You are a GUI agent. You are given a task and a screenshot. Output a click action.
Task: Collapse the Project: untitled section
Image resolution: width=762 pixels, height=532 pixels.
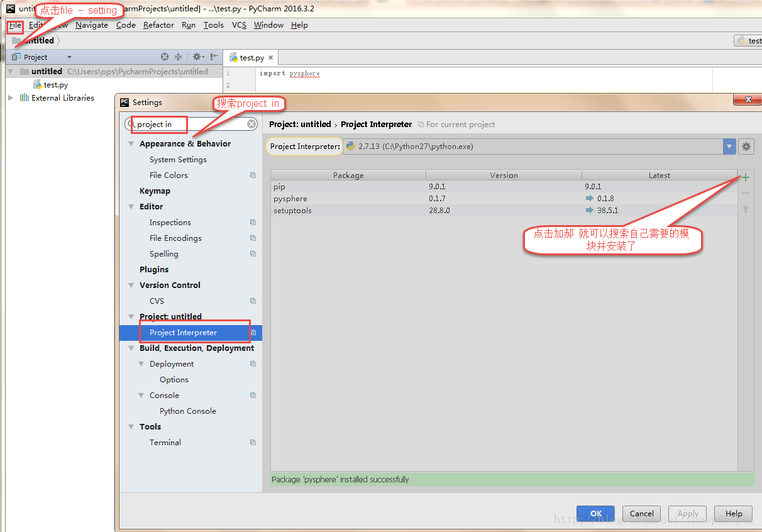coord(131,317)
